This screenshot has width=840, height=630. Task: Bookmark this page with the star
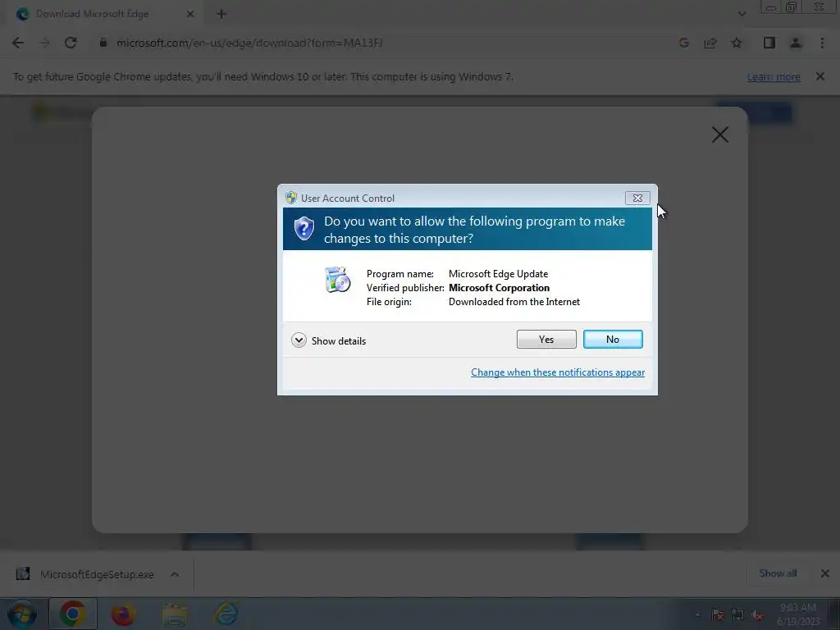point(737,43)
